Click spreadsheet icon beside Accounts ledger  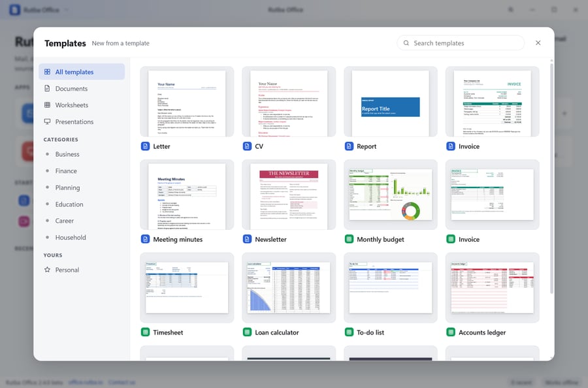(451, 332)
